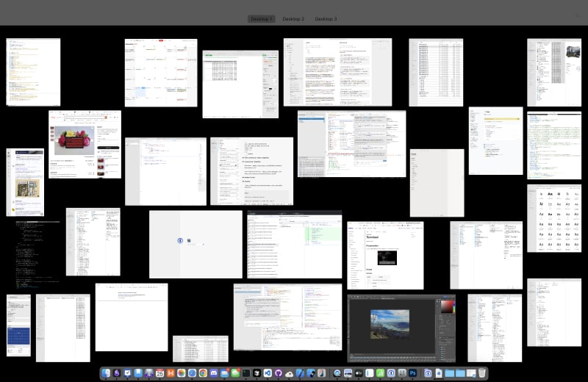The width and height of the screenshot is (588, 382).
Task: Select the documentation page titled Terminal
Action: tap(385, 256)
